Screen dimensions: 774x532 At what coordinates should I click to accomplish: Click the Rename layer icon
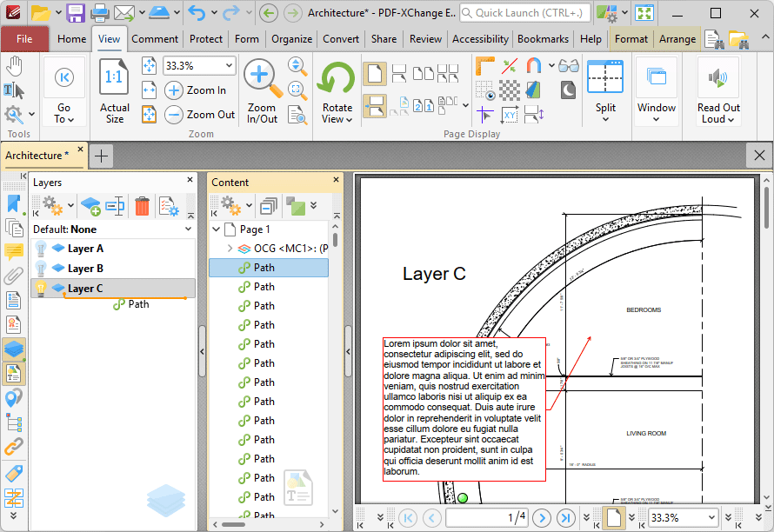click(115, 206)
